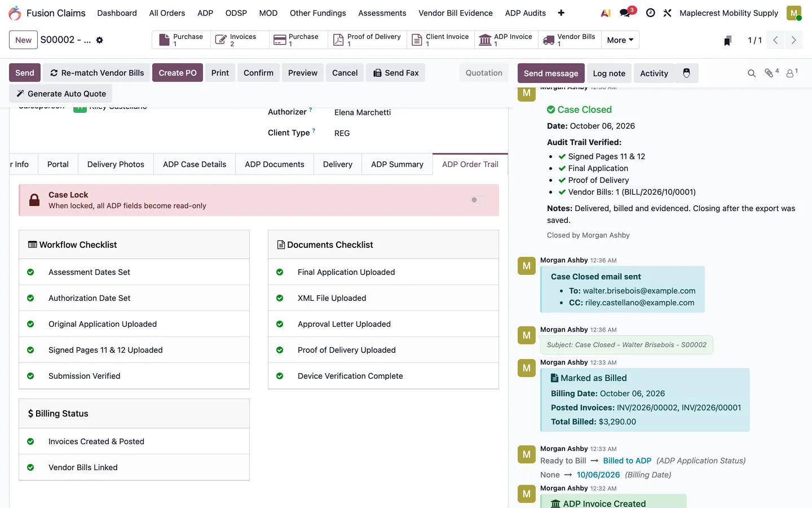Open Vendor Bill Evidence menu
812x508 pixels.
(456, 13)
